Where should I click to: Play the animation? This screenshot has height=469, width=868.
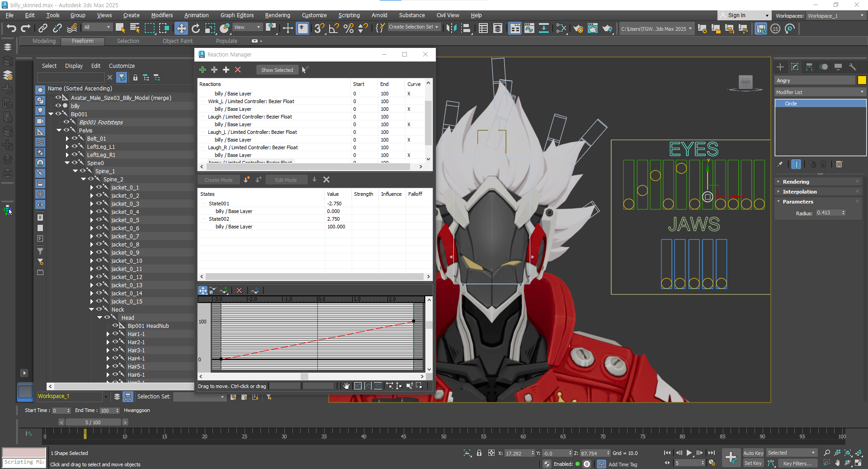(689, 453)
